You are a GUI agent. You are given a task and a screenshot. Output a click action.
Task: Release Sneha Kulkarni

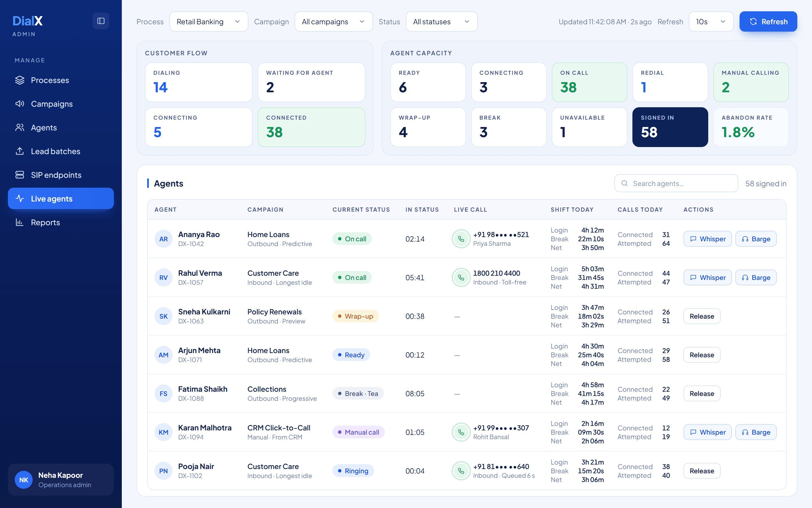701,316
